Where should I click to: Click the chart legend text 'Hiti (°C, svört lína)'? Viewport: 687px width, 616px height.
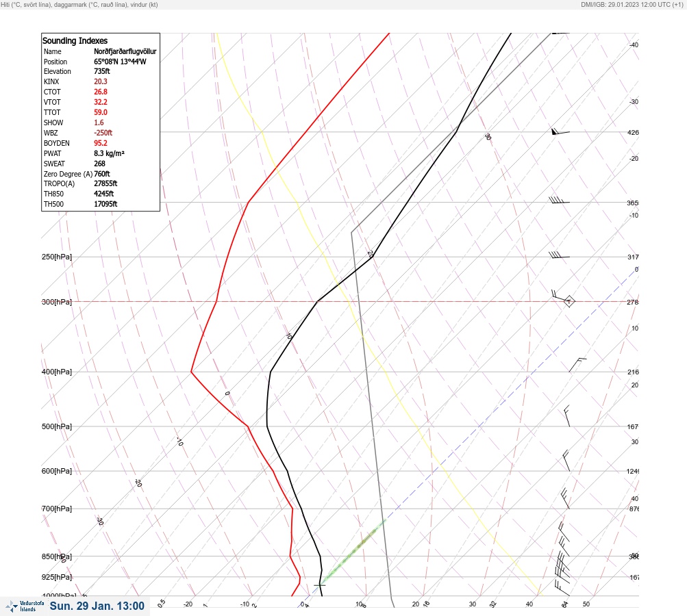click(25, 4)
